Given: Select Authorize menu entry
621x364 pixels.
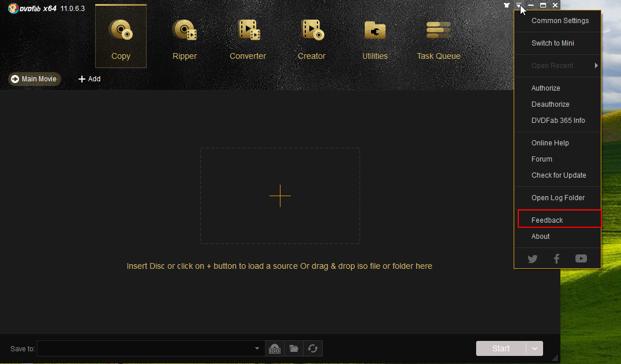Looking at the screenshot, I should [545, 88].
